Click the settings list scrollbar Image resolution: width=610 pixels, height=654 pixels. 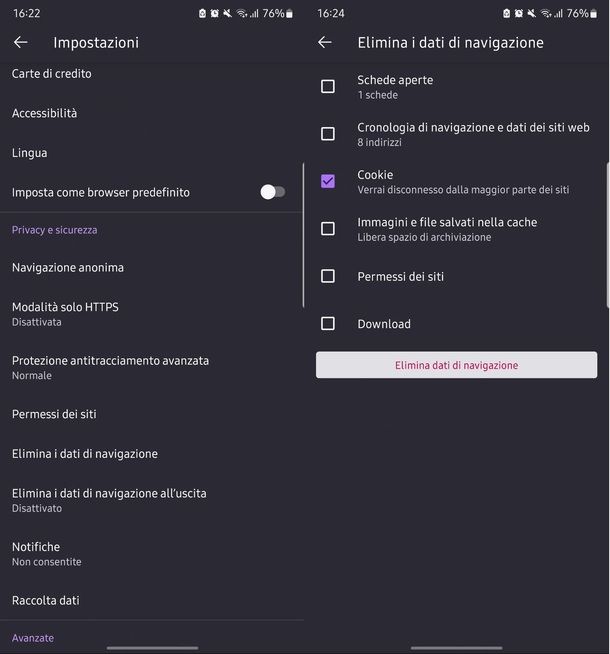(x=303, y=235)
